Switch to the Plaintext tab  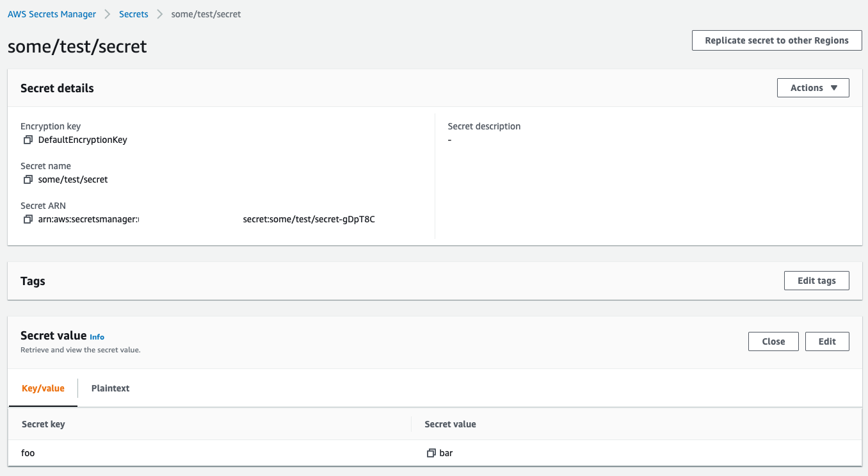(110, 388)
